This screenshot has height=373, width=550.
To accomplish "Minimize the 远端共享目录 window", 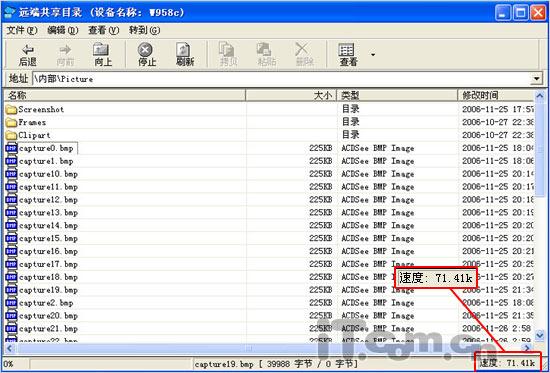I will pyautogui.click(x=503, y=13).
